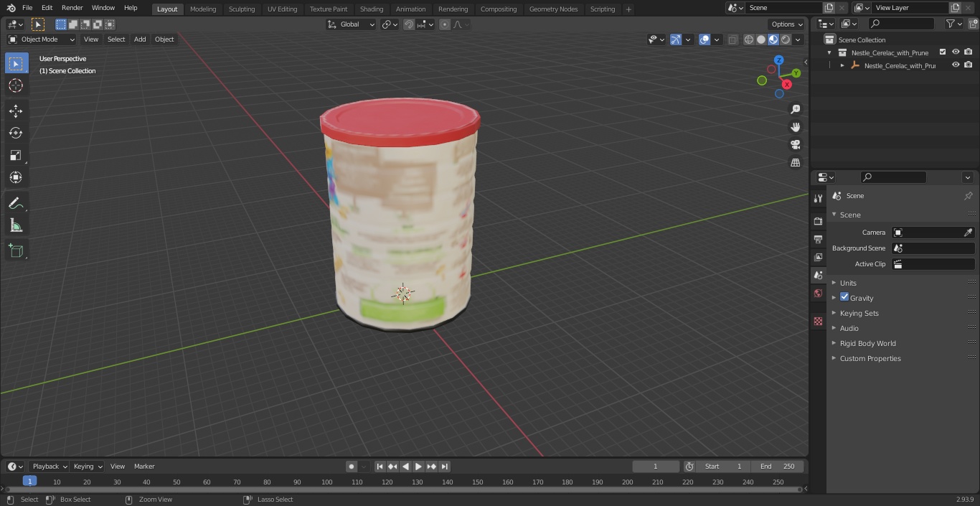Pick the Scale tool

[16, 155]
